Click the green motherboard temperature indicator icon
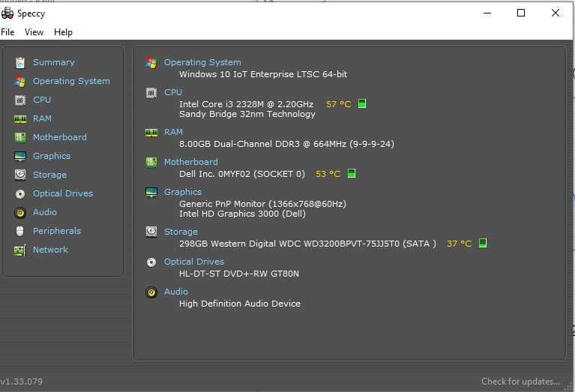Screen dimensions: 575x392 click(x=352, y=173)
